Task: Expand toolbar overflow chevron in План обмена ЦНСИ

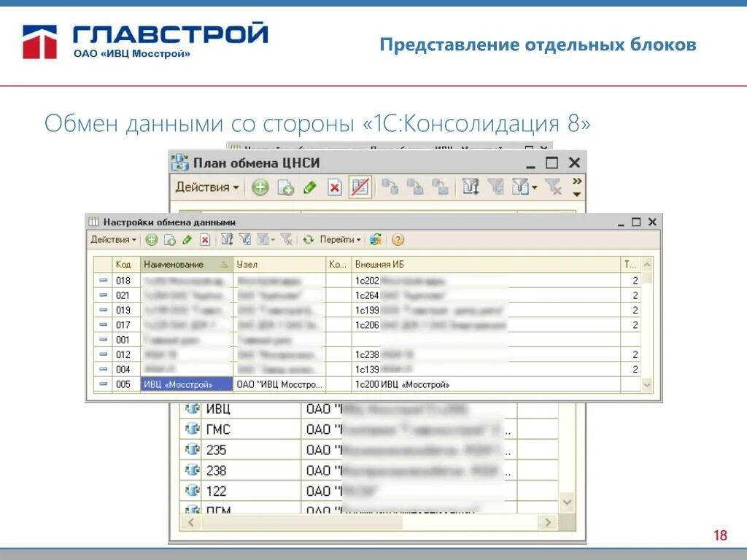Action: [x=577, y=182]
